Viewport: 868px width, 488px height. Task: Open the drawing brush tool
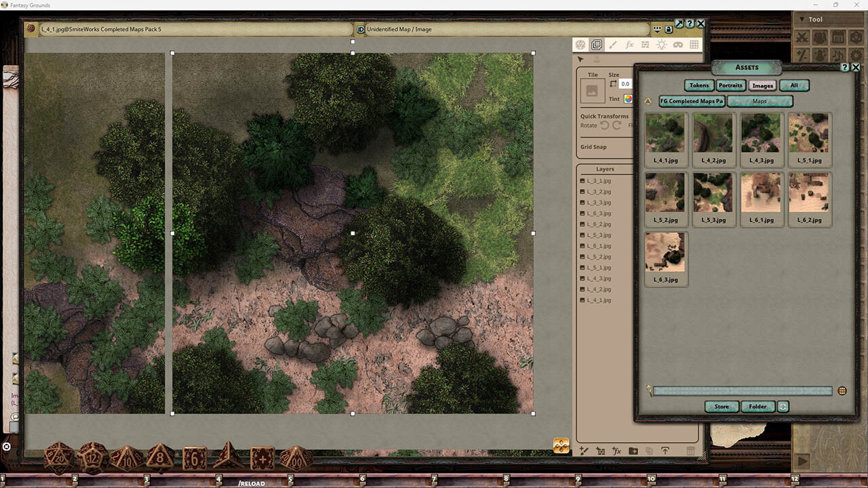pyautogui.click(x=613, y=45)
